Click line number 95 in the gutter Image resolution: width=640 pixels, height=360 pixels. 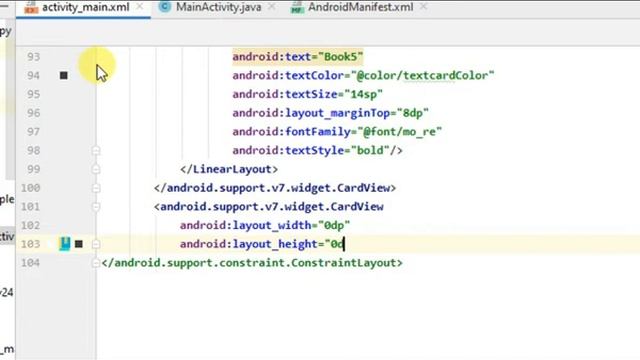(33, 94)
